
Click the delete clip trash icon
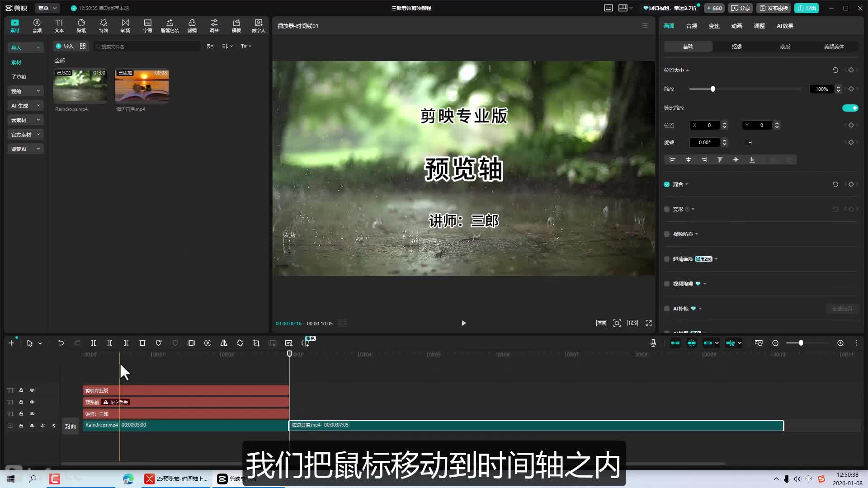tap(142, 343)
